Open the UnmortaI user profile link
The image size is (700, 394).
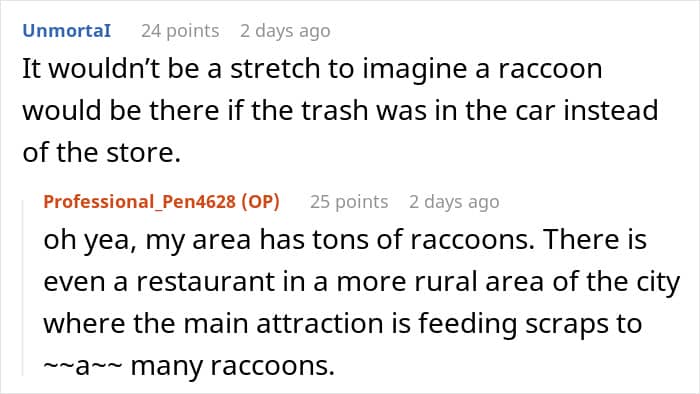67,31
